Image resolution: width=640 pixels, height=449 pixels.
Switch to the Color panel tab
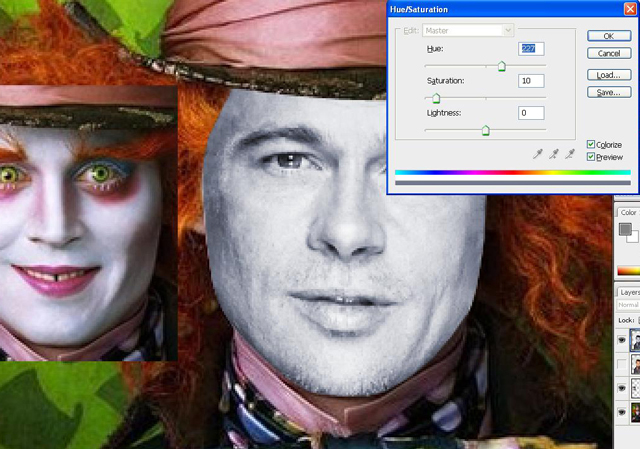pyautogui.click(x=628, y=213)
